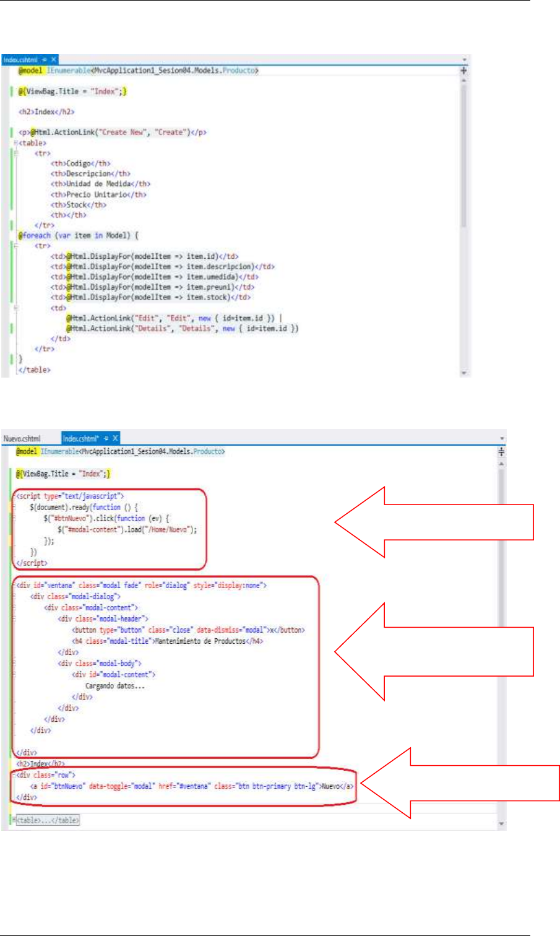Close the modified Index.cshtml* tab

pos(114,438)
